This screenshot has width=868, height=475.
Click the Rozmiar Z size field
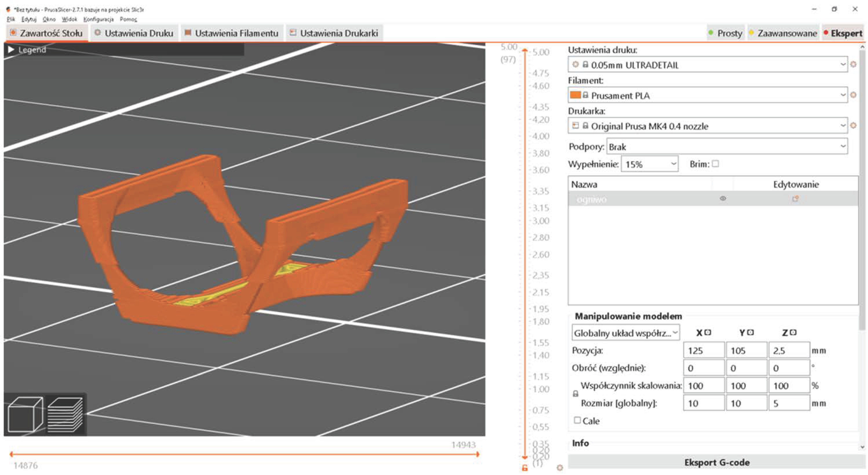point(789,403)
